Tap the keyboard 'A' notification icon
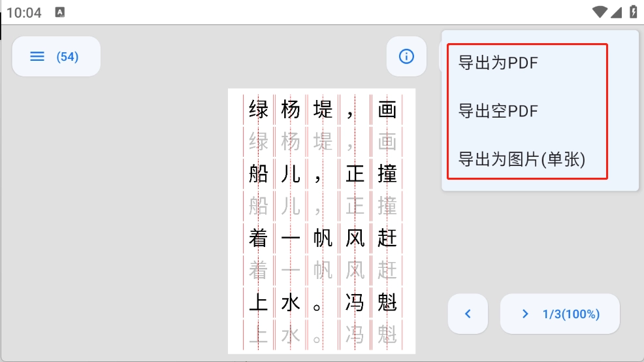Viewport: 644px width, 362px height. click(60, 12)
